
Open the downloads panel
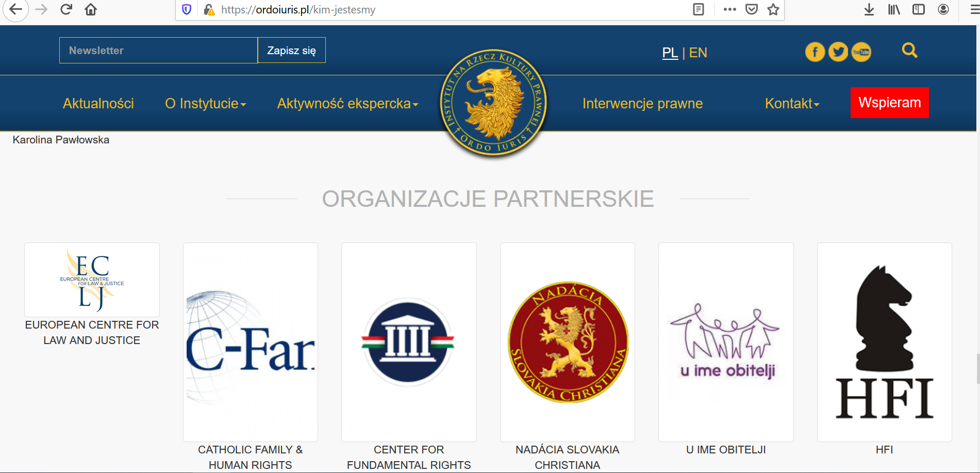(x=869, y=10)
